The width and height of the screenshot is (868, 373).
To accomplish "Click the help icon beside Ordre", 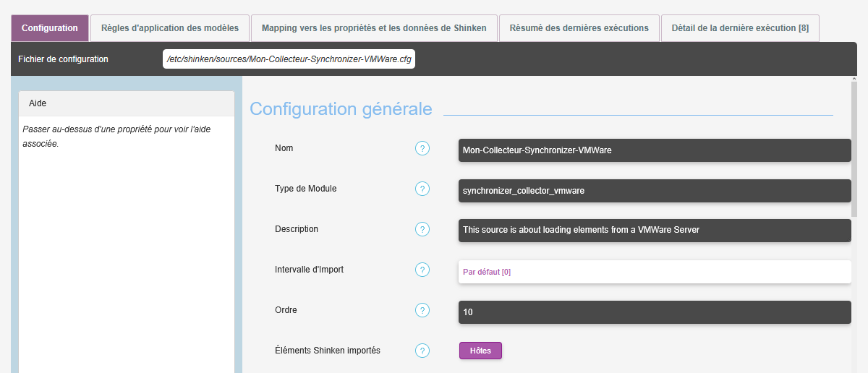I will 422,310.
